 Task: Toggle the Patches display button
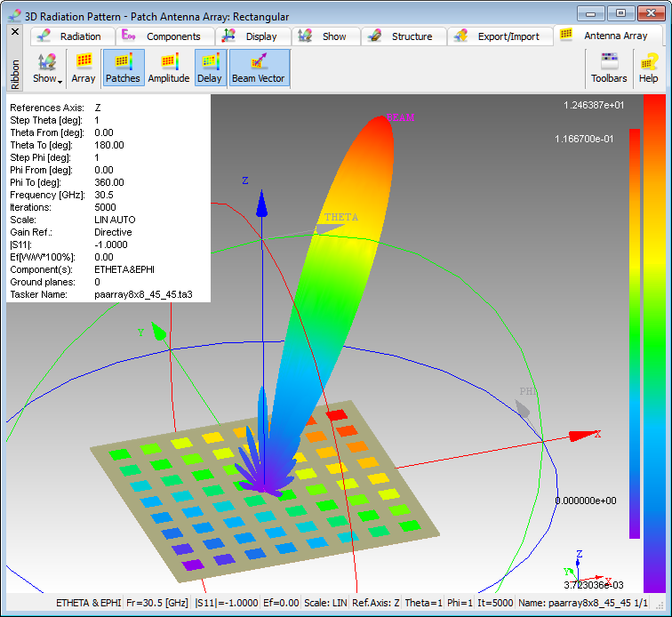coord(123,68)
